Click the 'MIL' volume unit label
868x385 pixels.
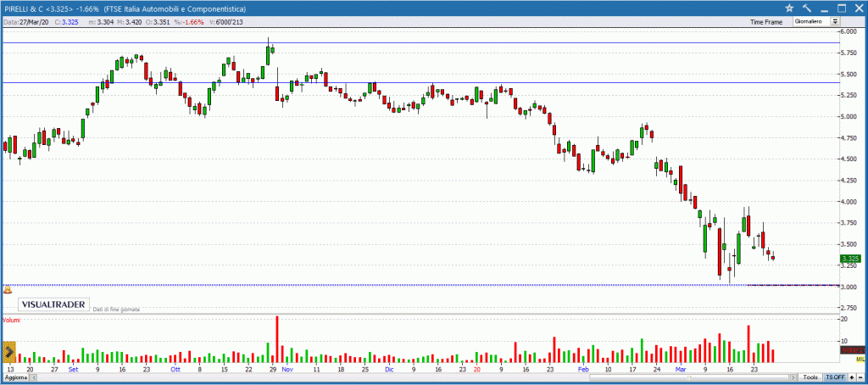click(860, 360)
